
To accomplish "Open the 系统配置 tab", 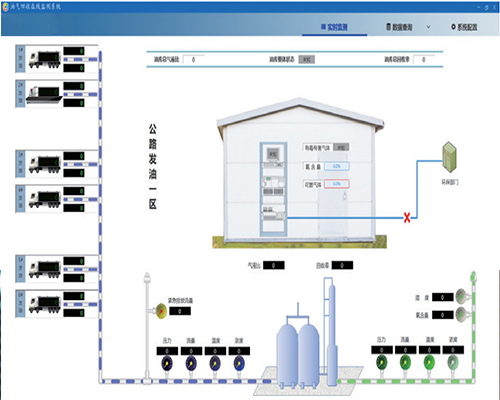I will pos(464,27).
